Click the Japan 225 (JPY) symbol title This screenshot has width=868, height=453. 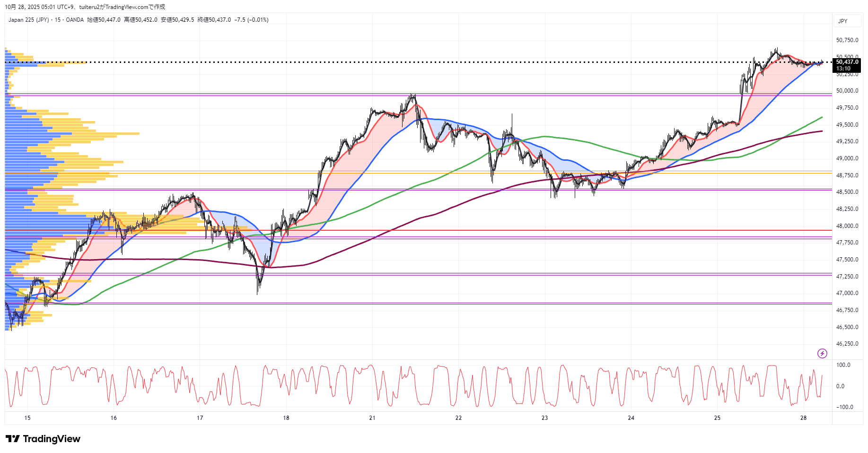tap(28, 20)
